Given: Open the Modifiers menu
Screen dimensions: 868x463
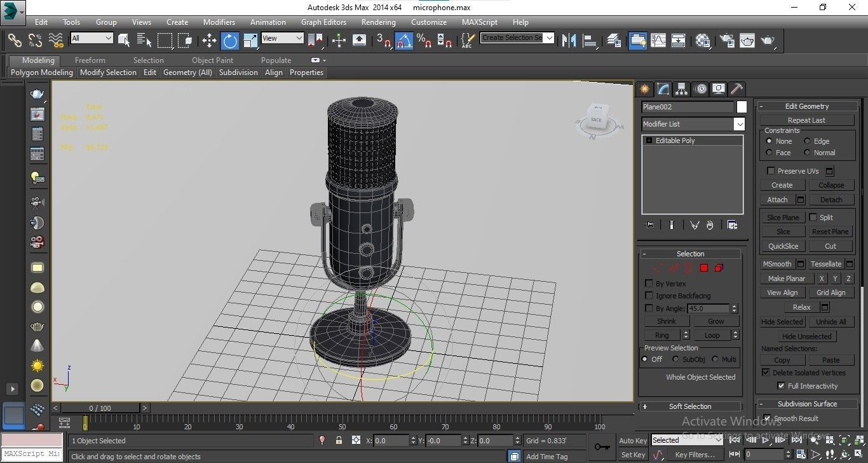Looking at the screenshot, I should coord(219,22).
